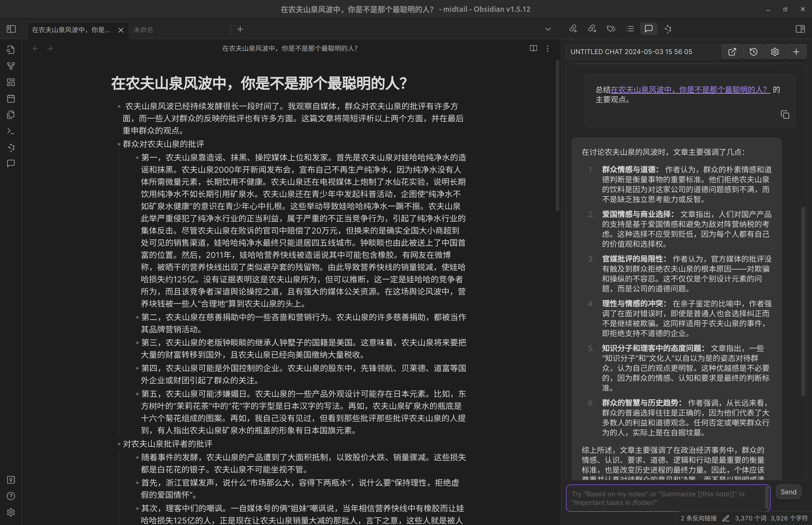Click the note scrollbar
Image resolution: width=812 pixels, height=525 pixels.
point(558,136)
